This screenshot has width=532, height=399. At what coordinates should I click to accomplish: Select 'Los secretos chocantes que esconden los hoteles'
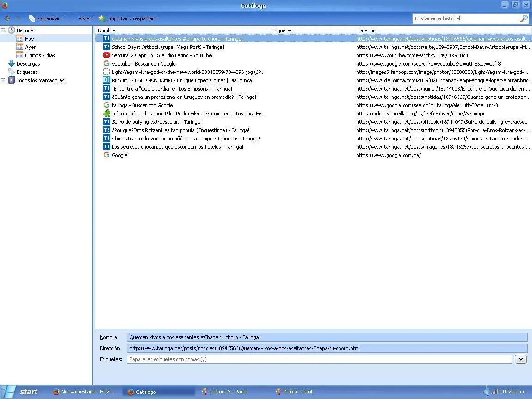click(314, 147)
